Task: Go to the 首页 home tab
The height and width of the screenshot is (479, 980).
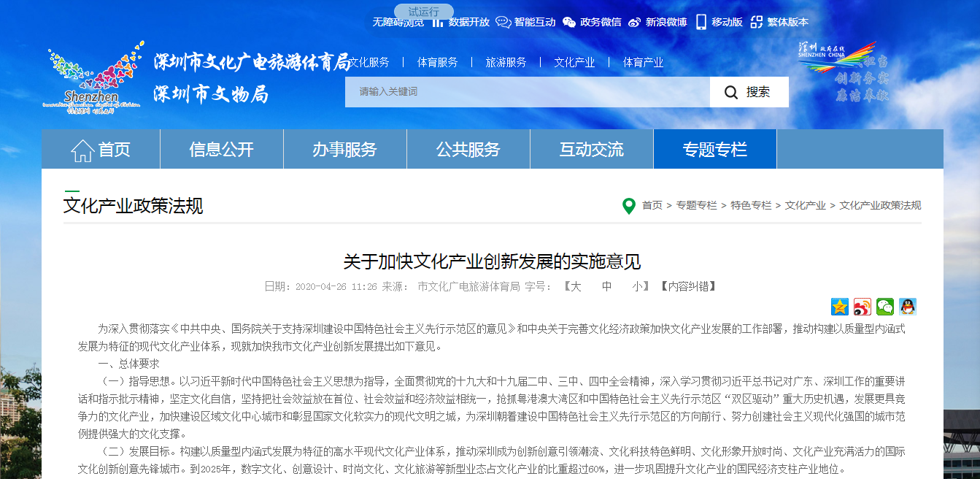Action: click(101, 150)
